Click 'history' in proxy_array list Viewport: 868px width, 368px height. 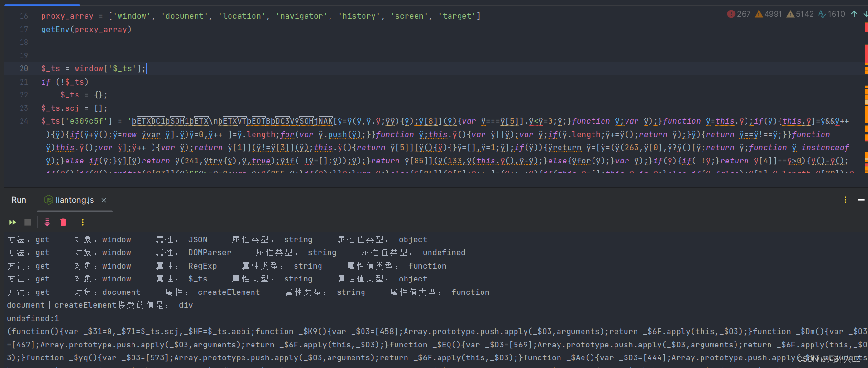point(359,16)
